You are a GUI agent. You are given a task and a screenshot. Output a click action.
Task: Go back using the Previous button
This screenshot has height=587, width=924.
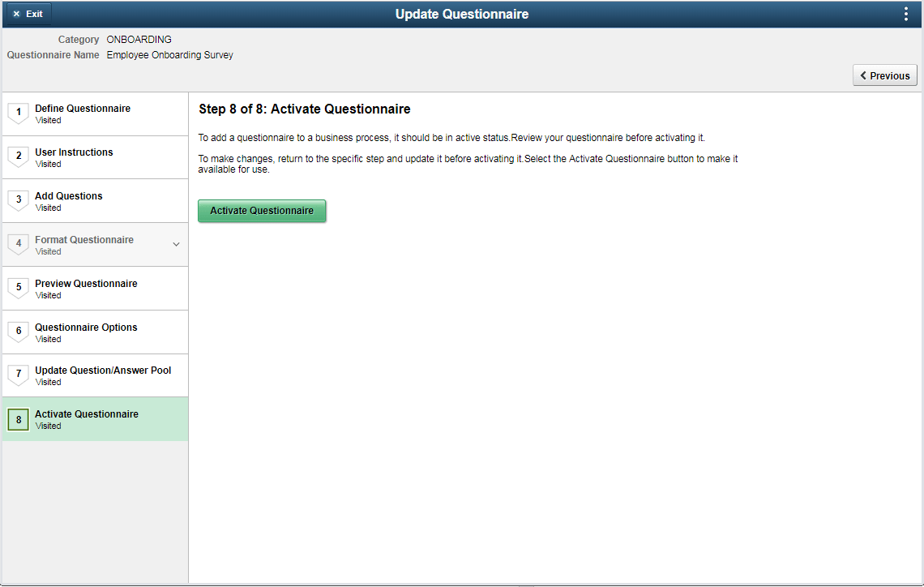point(884,75)
